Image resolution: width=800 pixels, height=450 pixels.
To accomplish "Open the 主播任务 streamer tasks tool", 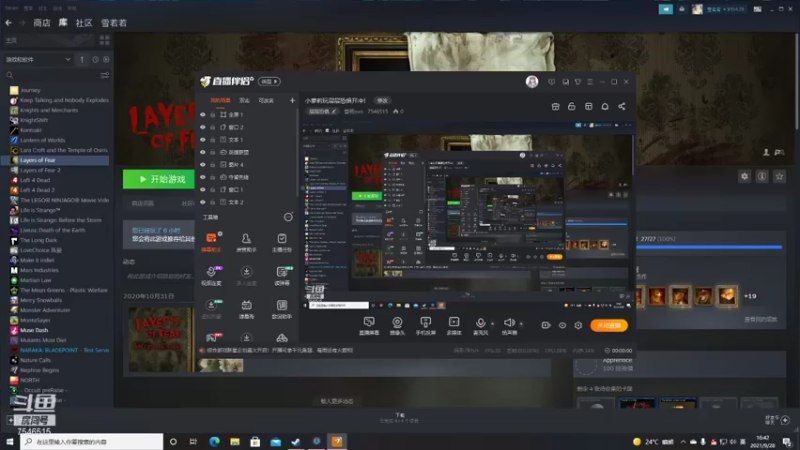I will click(x=282, y=242).
